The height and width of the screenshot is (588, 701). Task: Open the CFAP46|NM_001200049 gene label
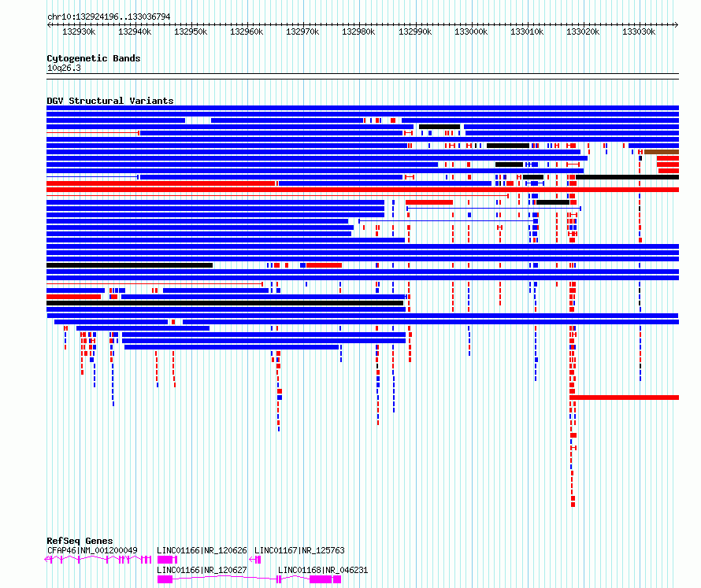(x=92, y=550)
